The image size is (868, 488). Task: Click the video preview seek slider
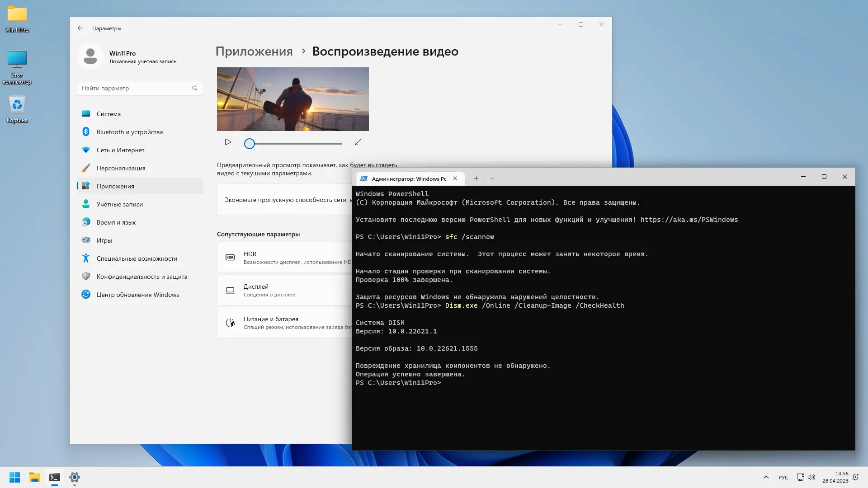[x=294, y=144]
